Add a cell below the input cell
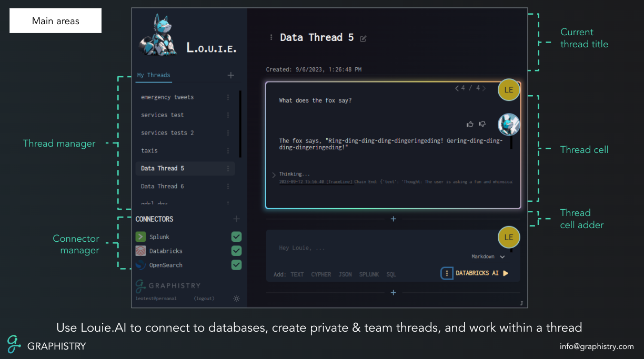Image resolution: width=644 pixels, height=359 pixels. pyautogui.click(x=393, y=293)
